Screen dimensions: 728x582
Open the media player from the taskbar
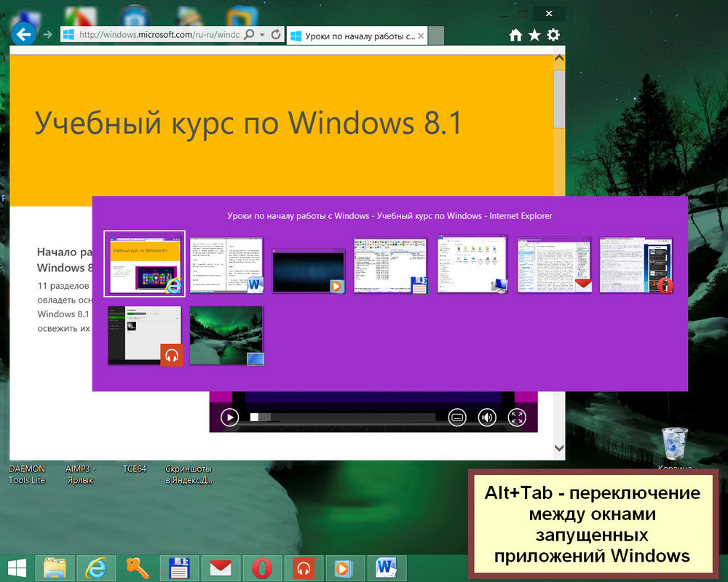click(345, 568)
